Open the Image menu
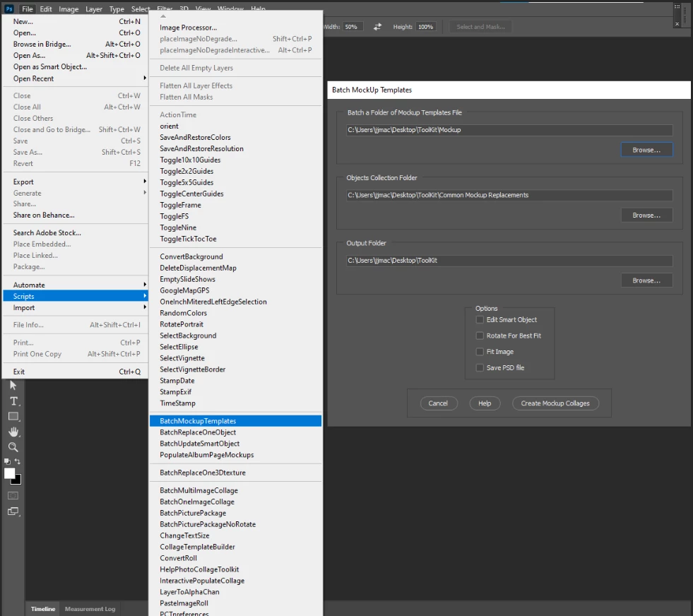The height and width of the screenshot is (616, 693). pos(69,9)
